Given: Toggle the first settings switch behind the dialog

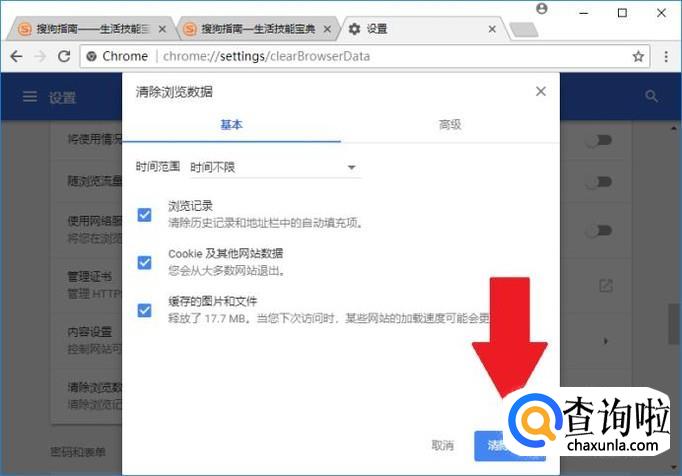Looking at the screenshot, I should tap(599, 140).
